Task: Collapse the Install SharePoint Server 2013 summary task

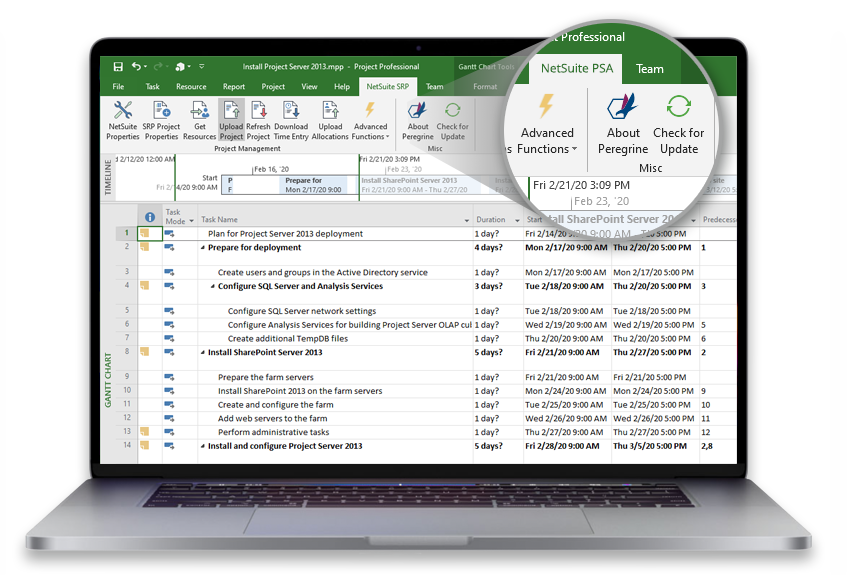Action: [203, 353]
